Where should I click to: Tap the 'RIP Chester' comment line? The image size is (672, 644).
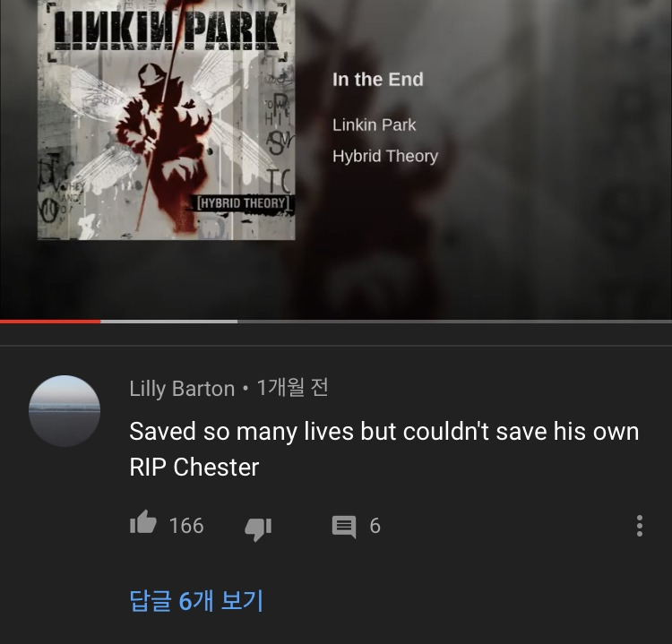point(194,467)
